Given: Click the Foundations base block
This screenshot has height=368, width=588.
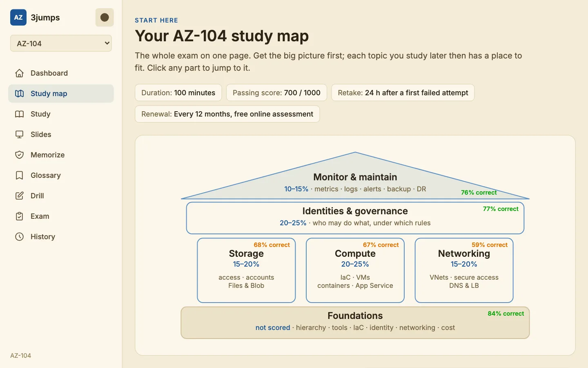Looking at the screenshot, I should click(x=355, y=323).
